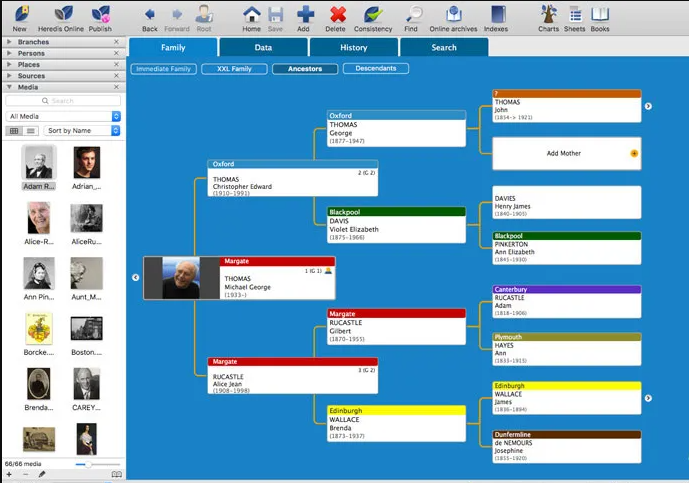Click the Add plus icon

click(305, 14)
